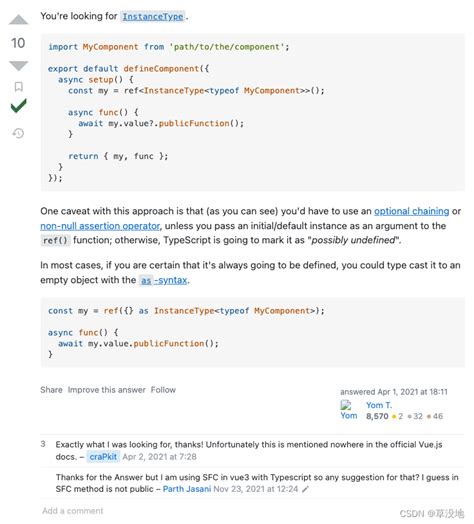Share this answer
This screenshot has height=524, width=474.
pos(51,390)
